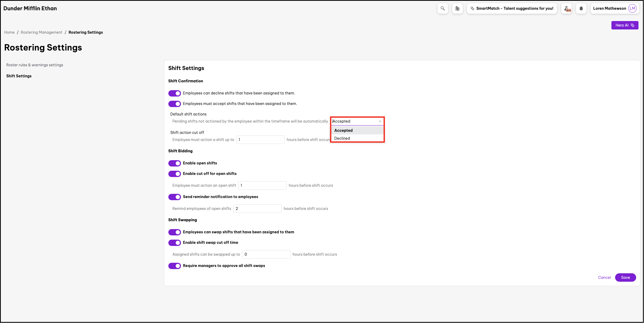644x323 pixels.
Task: Toggle employees must accept shifts
Action: coord(175,104)
